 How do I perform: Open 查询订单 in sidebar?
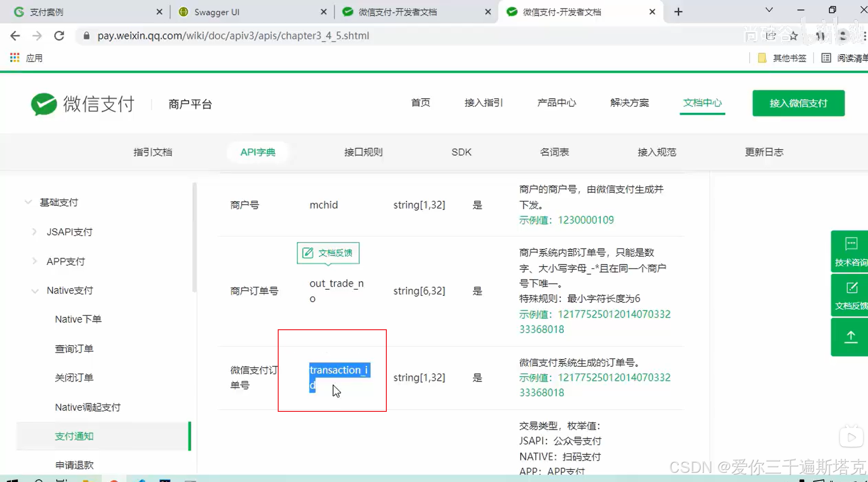coord(74,349)
